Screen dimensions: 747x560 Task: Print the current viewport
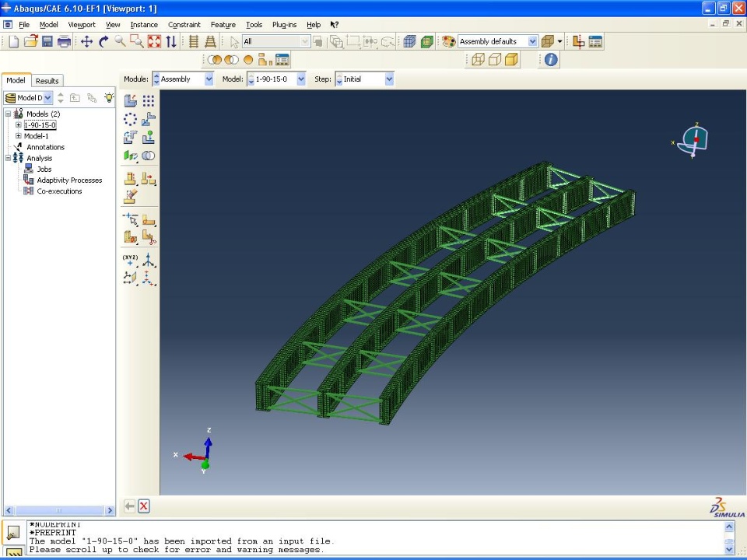pyautogui.click(x=64, y=42)
